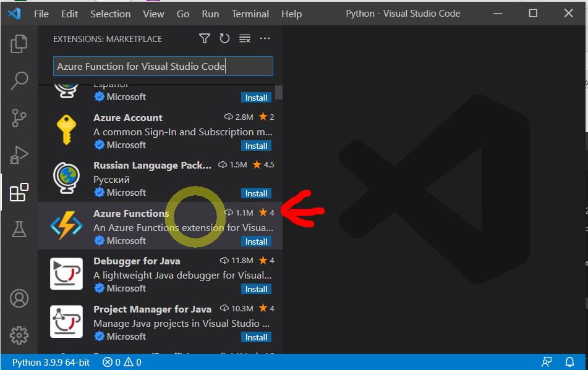The height and width of the screenshot is (370, 588).
Task: Click the Russian Language Pack 4.5 star rating
Action: (263, 164)
